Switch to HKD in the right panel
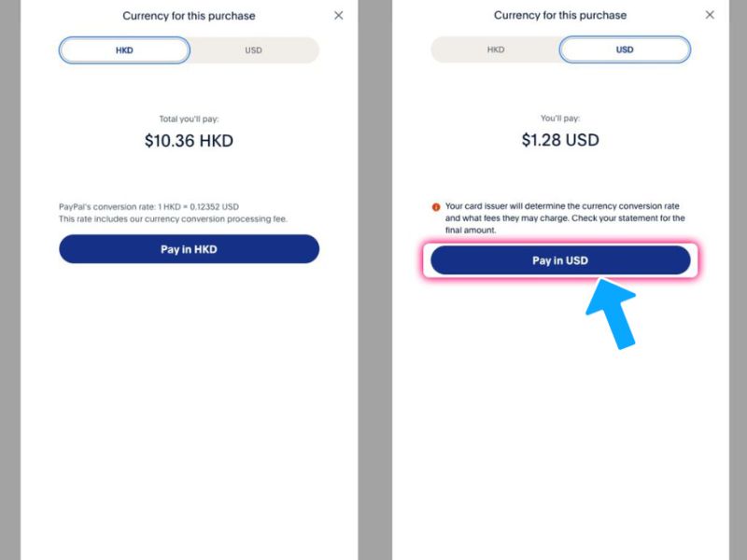The width and height of the screenshot is (747, 560). click(496, 49)
